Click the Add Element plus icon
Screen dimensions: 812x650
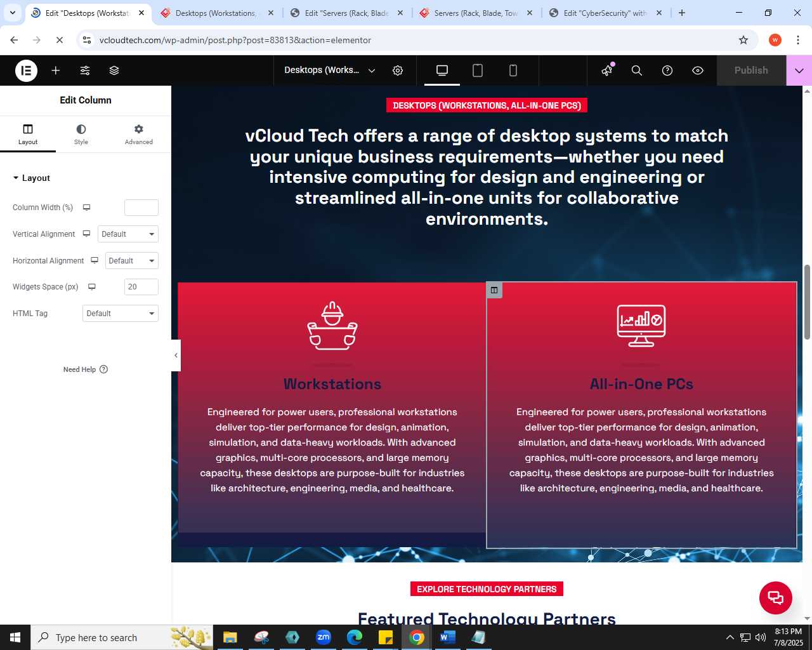[x=56, y=70]
